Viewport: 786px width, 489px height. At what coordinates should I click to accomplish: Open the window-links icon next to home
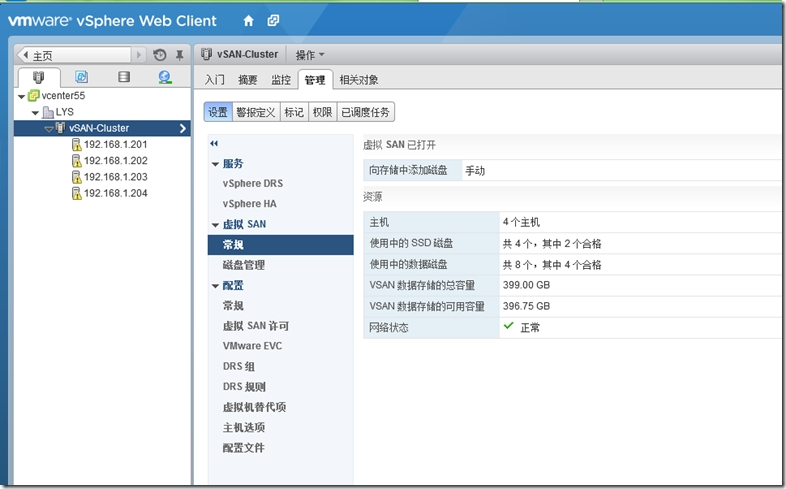tap(273, 21)
